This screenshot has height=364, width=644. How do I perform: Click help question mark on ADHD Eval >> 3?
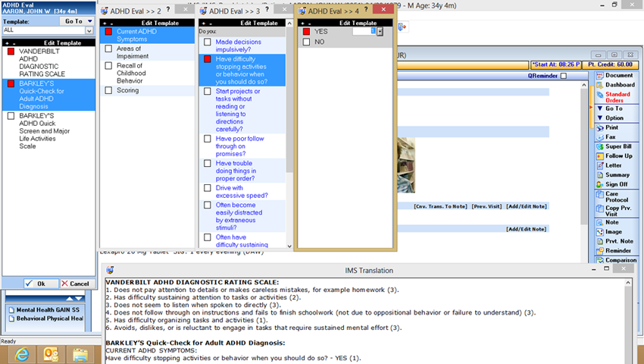pyautogui.click(x=267, y=9)
